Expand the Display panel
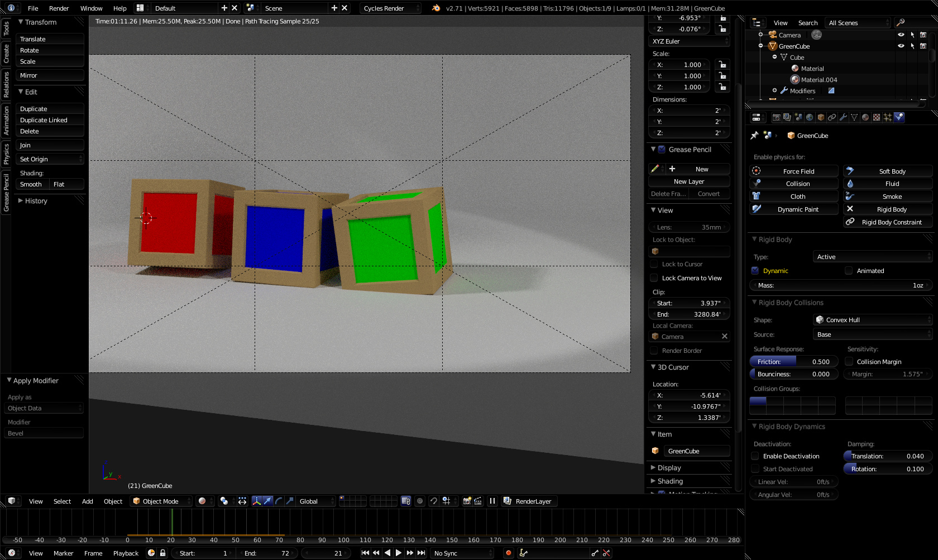The height and width of the screenshot is (560, 938). pos(669,468)
